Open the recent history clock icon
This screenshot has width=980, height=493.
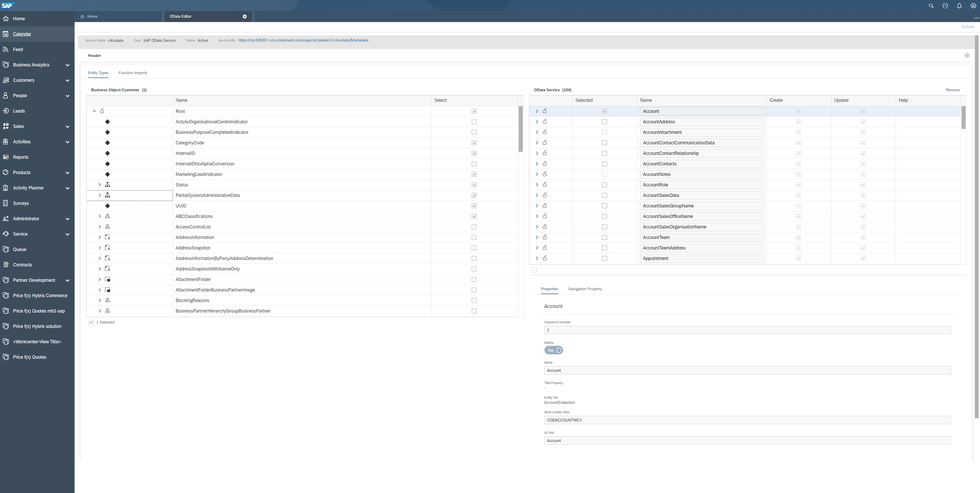pos(945,6)
